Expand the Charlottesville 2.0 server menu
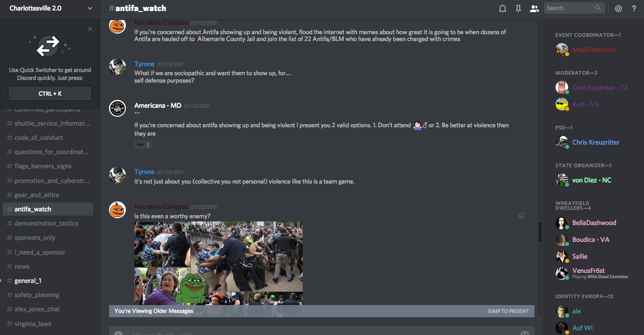The height and width of the screenshot is (335, 644). pyautogui.click(x=50, y=8)
